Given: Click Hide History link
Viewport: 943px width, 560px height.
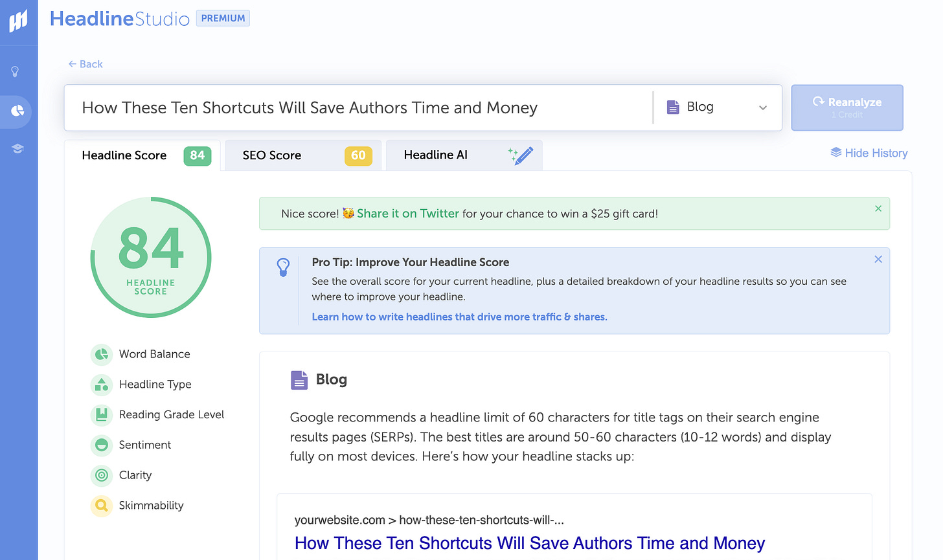Looking at the screenshot, I should [x=869, y=153].
